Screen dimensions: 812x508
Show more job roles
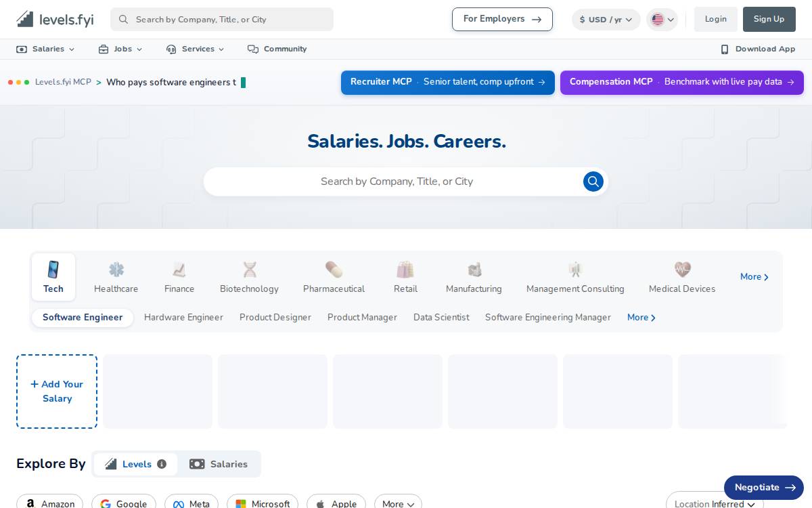pyautogui.click(x=641, y=318)
